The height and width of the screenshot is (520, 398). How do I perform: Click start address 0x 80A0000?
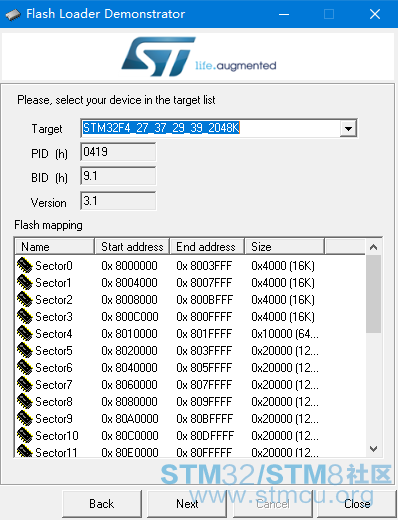click(x=130, y=419)
